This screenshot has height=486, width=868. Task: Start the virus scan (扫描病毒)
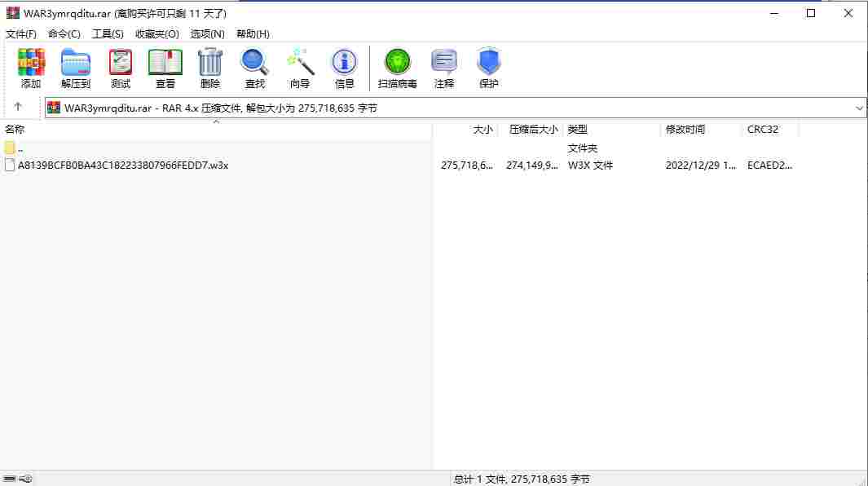tap(398, 68)
